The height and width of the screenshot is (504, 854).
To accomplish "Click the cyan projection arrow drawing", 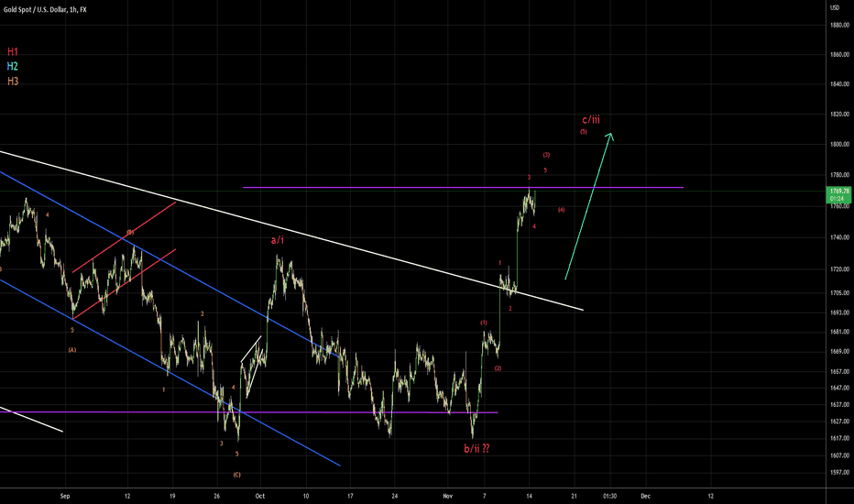I will pyautogui.click(x=589, y=206).
